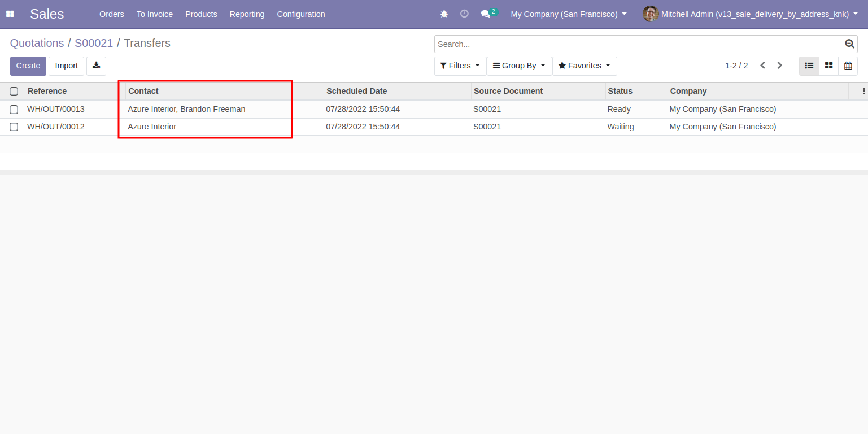The width and height of the screenshot is (868, 434).
Task: Open transfer WH/OUT/00013
Action: [56, 109]
